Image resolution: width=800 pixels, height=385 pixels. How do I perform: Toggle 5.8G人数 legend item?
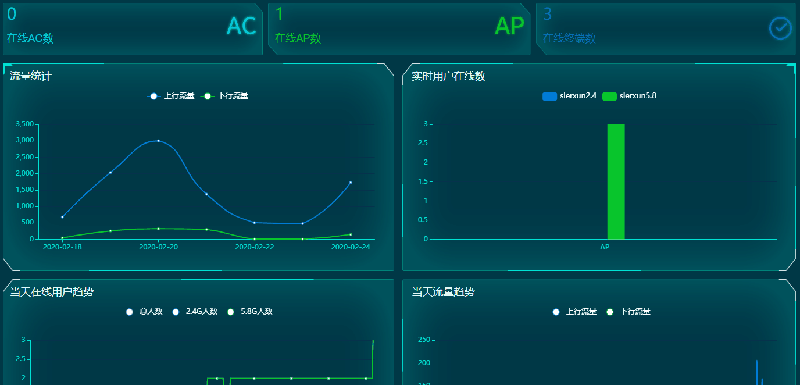[x=249, y=312]
